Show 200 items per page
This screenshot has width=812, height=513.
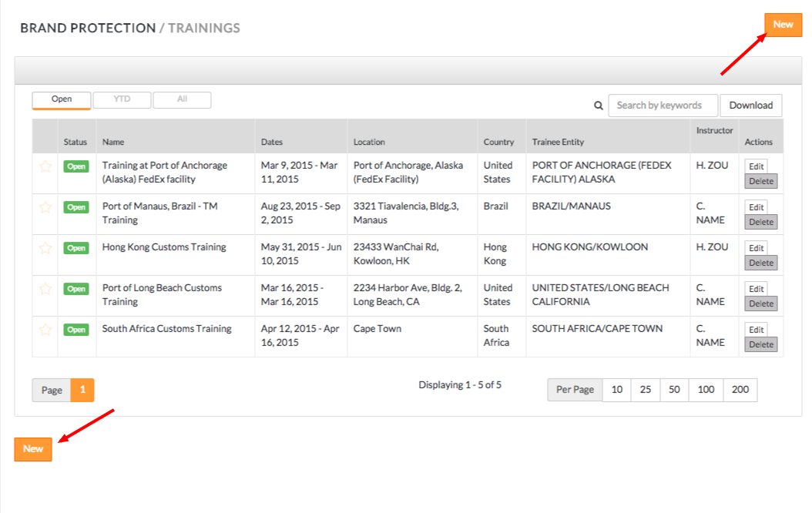740,390
